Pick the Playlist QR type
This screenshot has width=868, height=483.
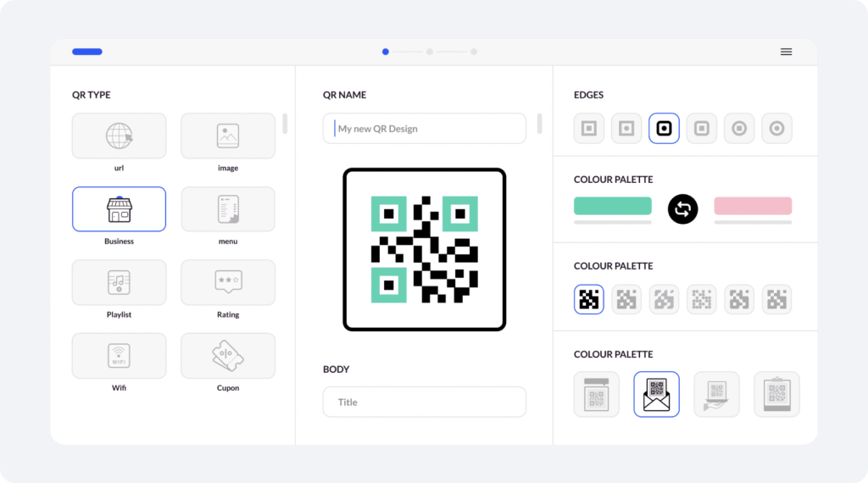pos(119,282)
